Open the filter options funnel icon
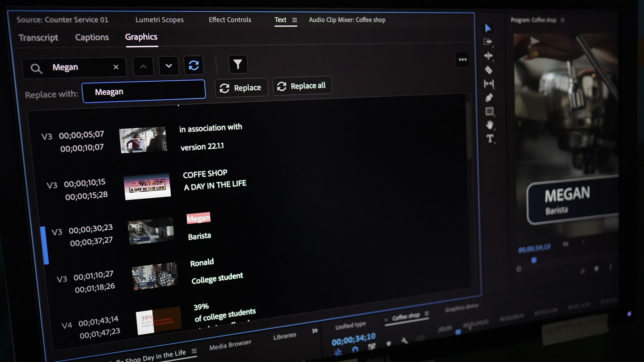Viewport: 644px width, 362px height. click(x=237, y=64)
